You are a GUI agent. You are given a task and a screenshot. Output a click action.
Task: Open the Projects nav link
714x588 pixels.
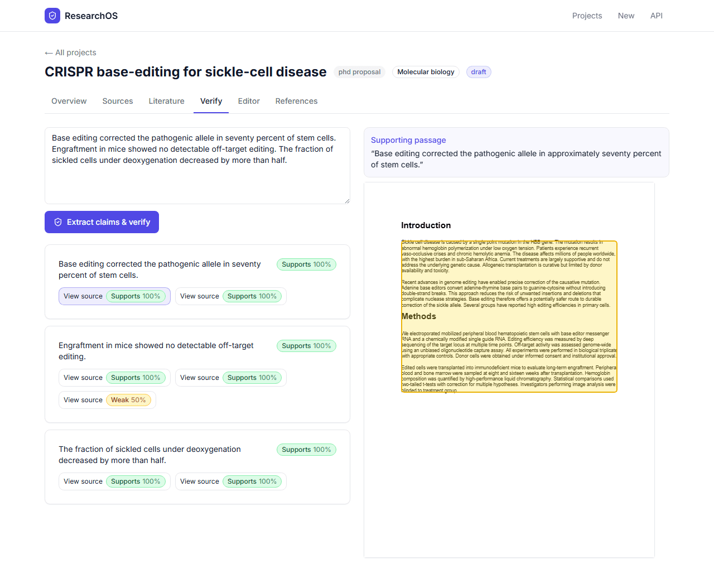[587, 16]
